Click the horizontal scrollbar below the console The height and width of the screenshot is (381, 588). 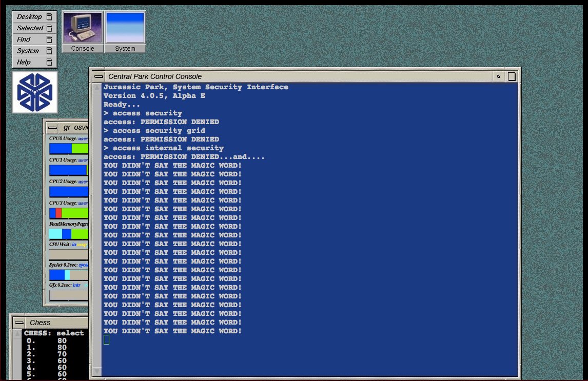pos(306,378)
